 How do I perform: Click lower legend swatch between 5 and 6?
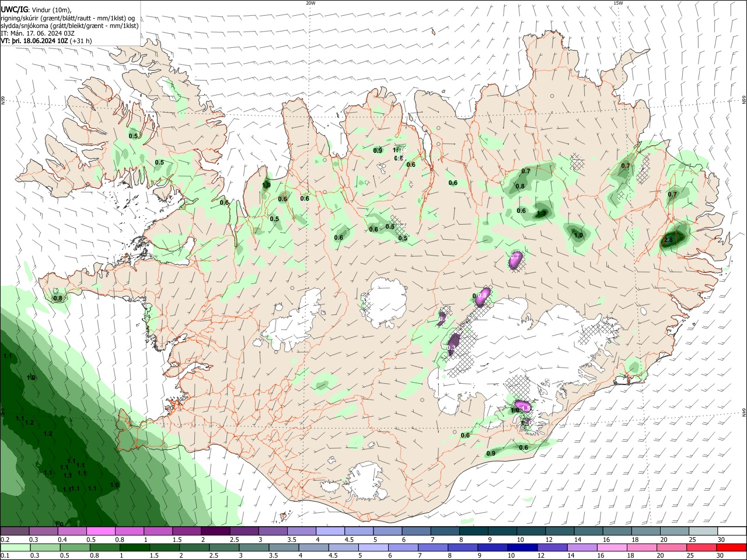[x=373, y=548]
